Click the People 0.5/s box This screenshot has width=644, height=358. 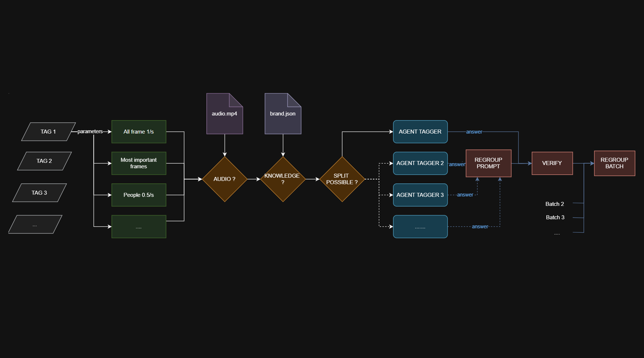(139, 195)
